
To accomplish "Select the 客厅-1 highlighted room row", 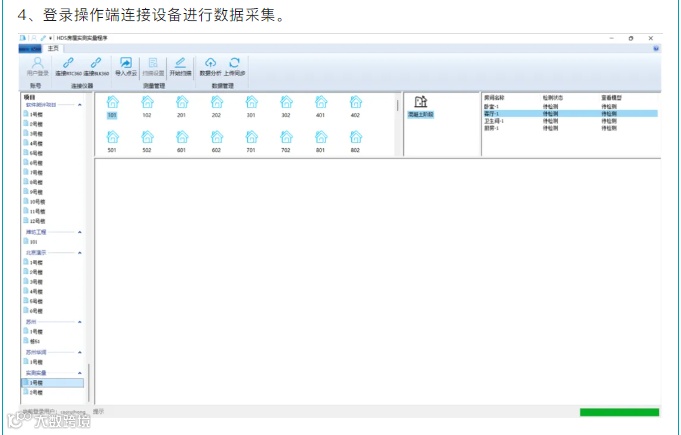I will (x=571, y=114).
